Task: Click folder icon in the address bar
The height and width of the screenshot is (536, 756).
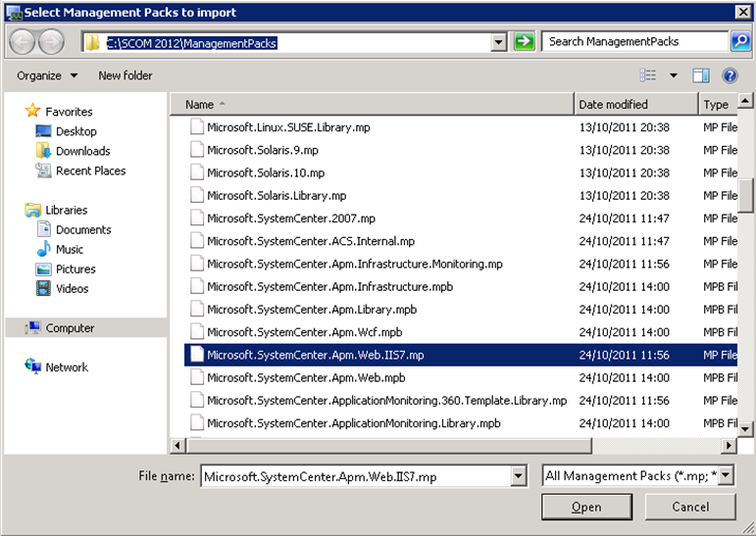Action: 92,43
